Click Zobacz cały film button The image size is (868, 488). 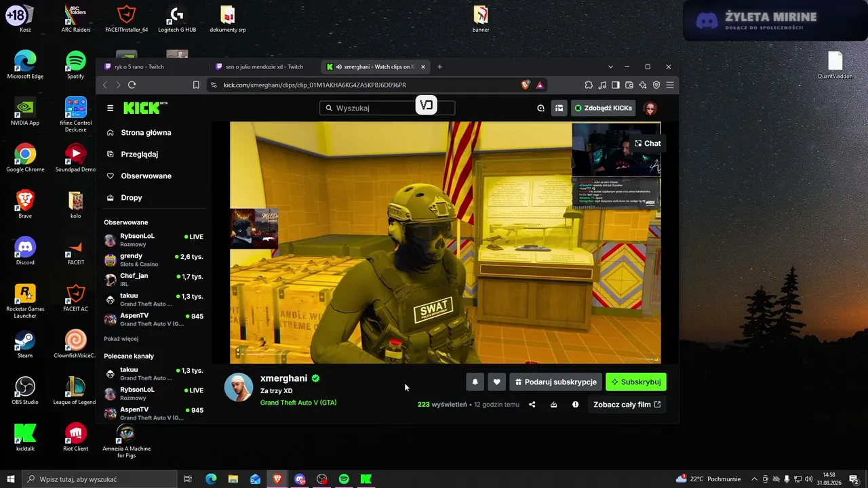627,405
